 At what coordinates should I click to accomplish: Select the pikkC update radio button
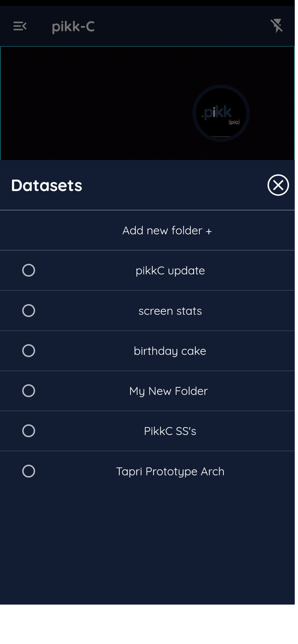tap(29, 273)
